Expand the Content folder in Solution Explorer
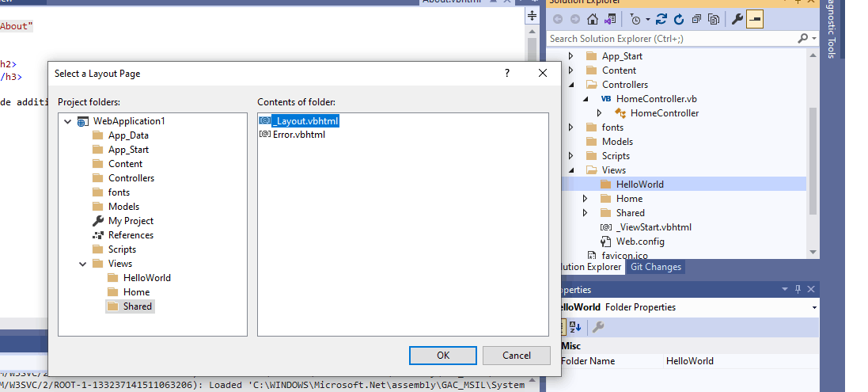868x392 pixels. [571, 70]
